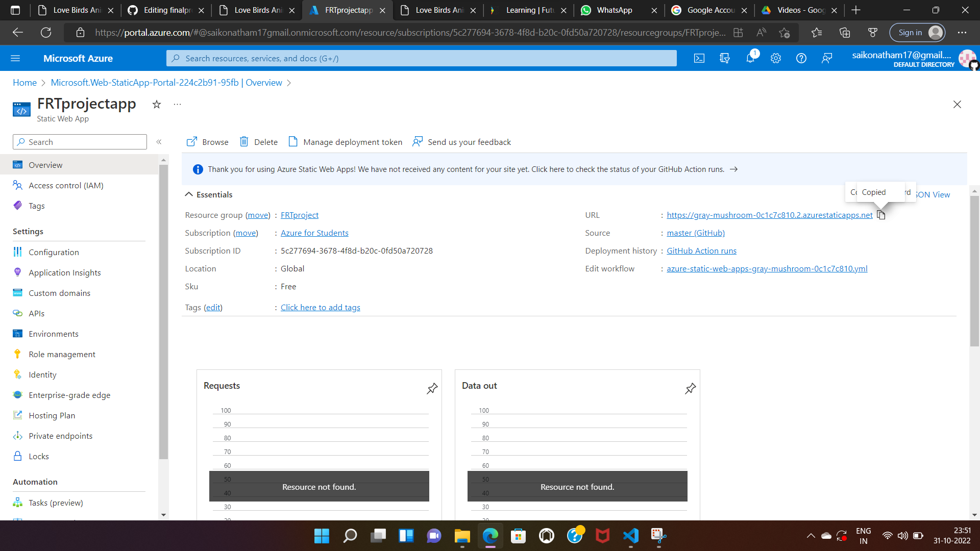Image resolution: width=980 pixels, height=551 pixels.
Task: Expand the breadcrumb chevron after Overview
Action: [x=289, y=83]
